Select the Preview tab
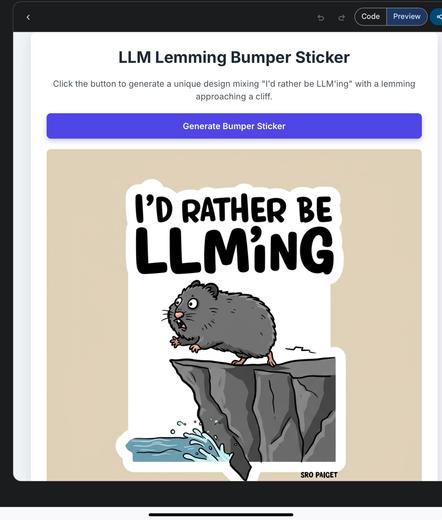The image size is (442, 520). point(407,17)
